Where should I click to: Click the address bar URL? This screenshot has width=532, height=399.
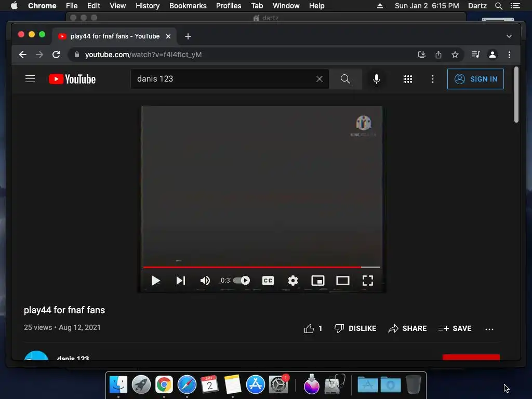[143, 55]
